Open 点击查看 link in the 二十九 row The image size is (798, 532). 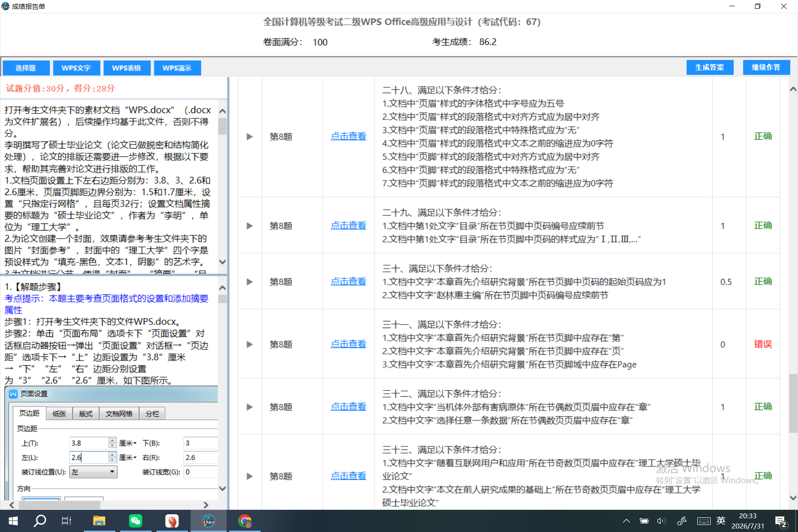[348, 226]
